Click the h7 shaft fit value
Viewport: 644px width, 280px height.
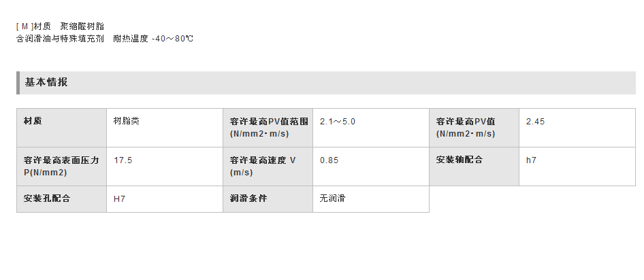531,160
